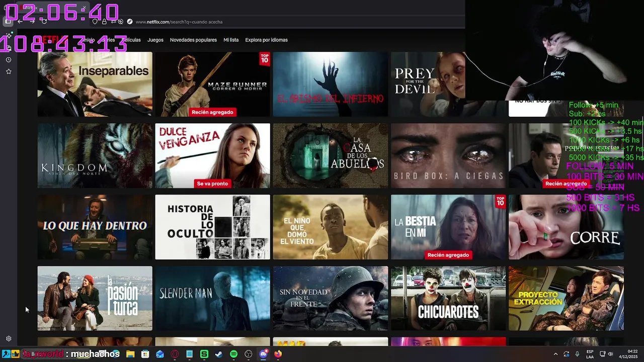The height and width of the screenshot is (362, 644).
Task: Open Kingdom Ashin del Norte card
Action: tap(95, 155)
